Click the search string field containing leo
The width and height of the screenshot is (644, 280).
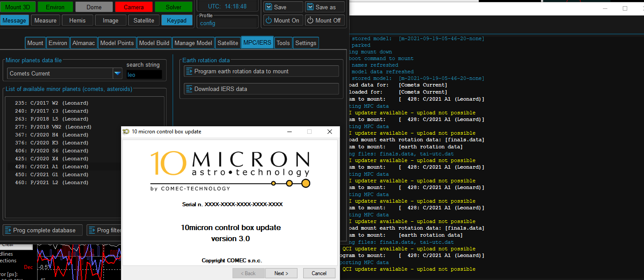click(144, 75)
